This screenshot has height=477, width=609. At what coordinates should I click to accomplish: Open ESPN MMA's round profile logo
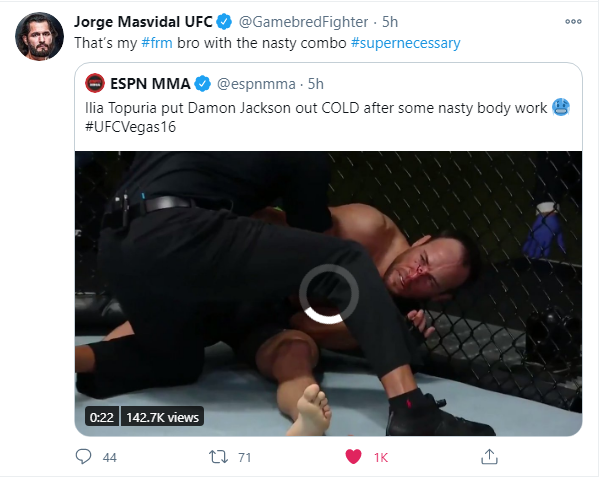[x=95, y=83]
